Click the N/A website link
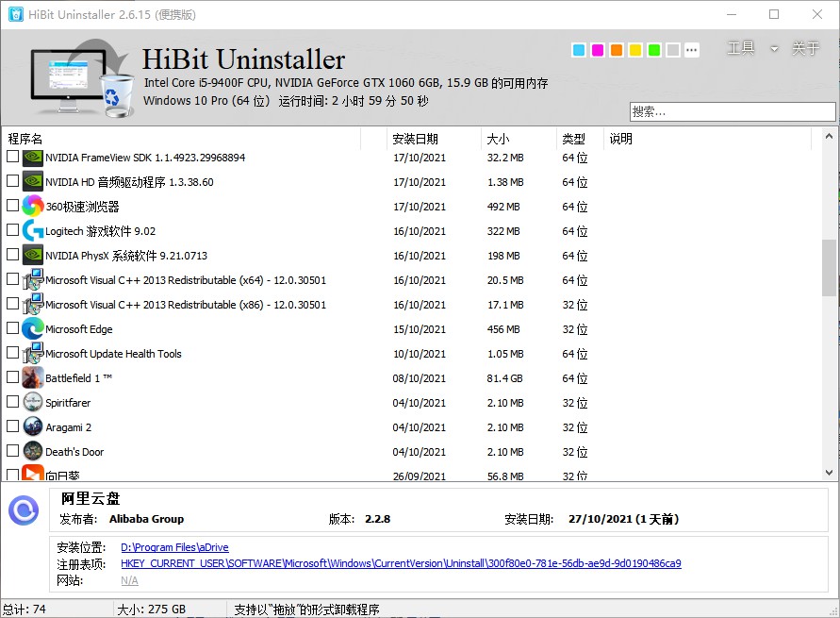 129,580
